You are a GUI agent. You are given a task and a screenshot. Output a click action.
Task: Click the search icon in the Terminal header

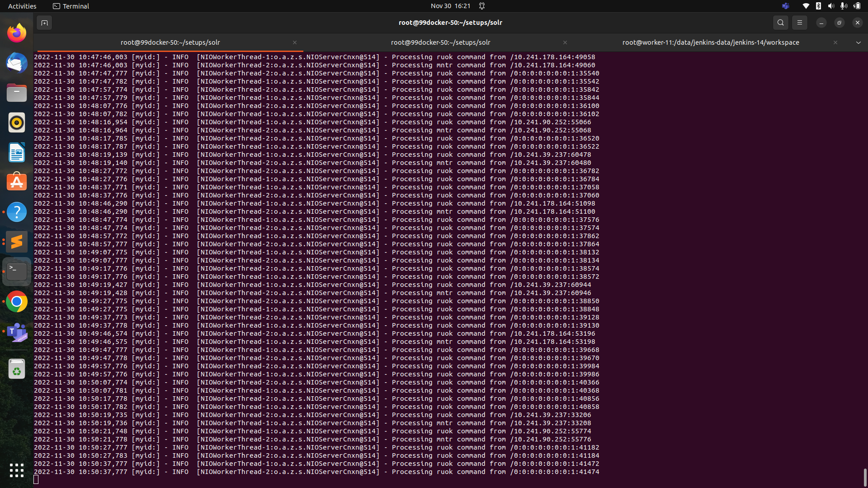pyautogui.click(x=780, y=22)
